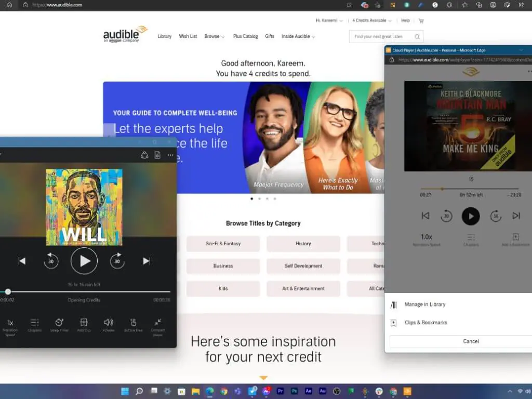This screenshot has width=532, height=399.
Task: Open the History category
Action: [x=303, y=244]
